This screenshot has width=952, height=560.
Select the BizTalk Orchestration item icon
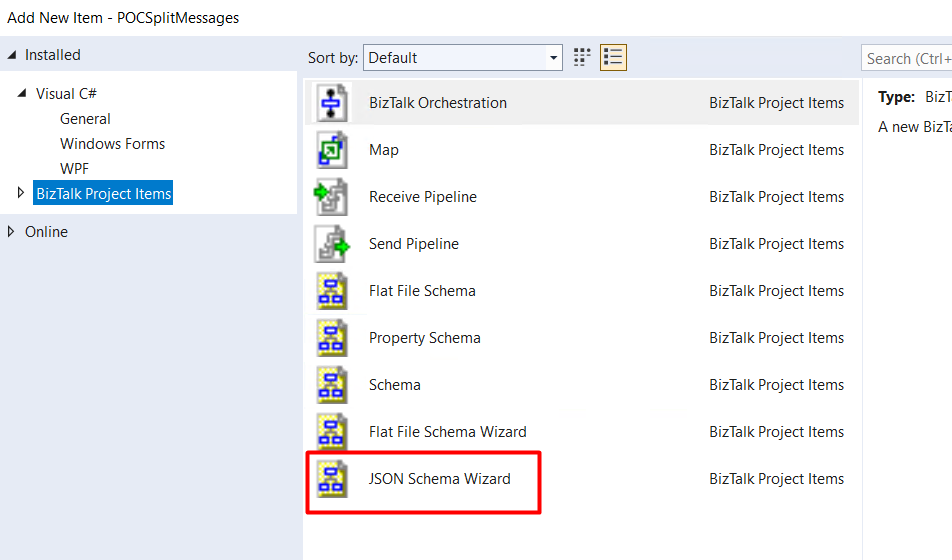pyautogui.click(x=332, y=103)
